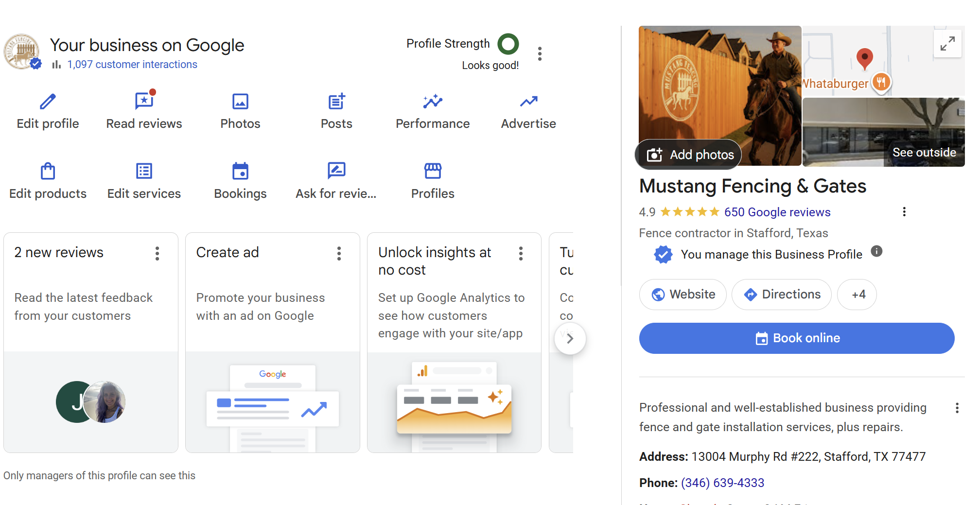Open options menu on Create ad card

click(339, 253)
